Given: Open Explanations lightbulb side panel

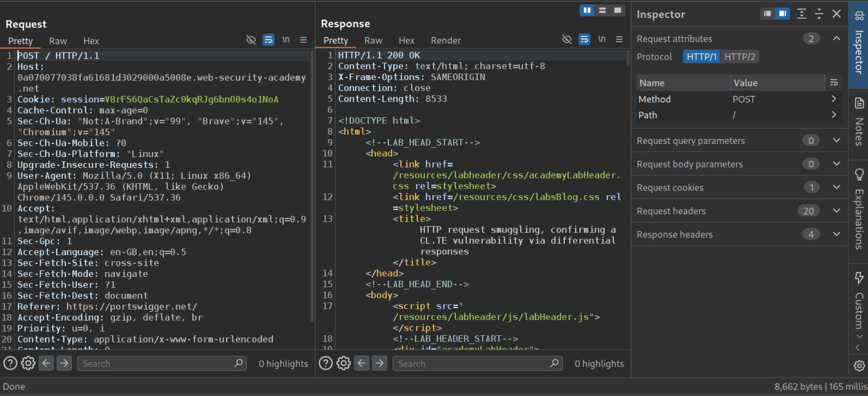Looking at the screenshot, I should tap(859, 174).
